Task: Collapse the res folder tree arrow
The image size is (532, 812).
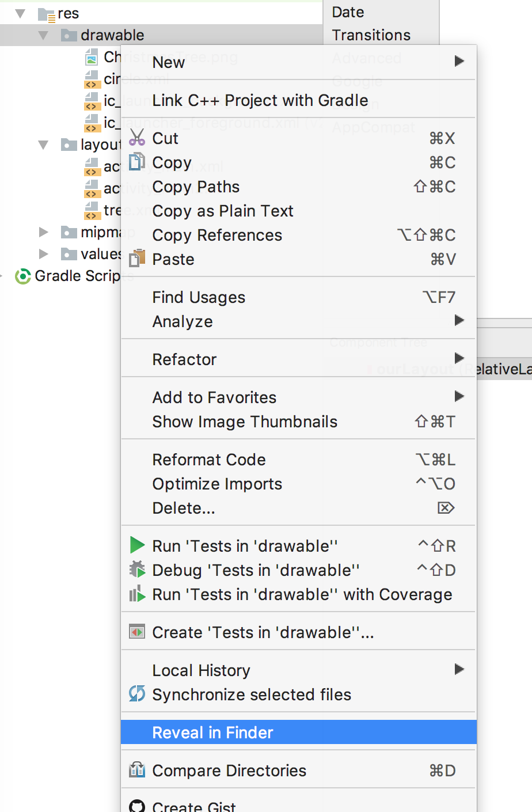Action: point(20,14)
